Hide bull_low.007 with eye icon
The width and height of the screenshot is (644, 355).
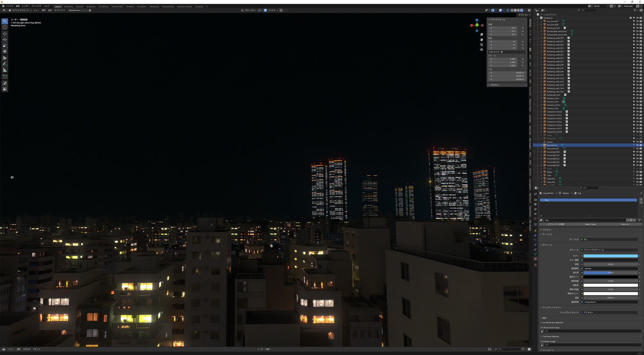(x=637, y=21)
